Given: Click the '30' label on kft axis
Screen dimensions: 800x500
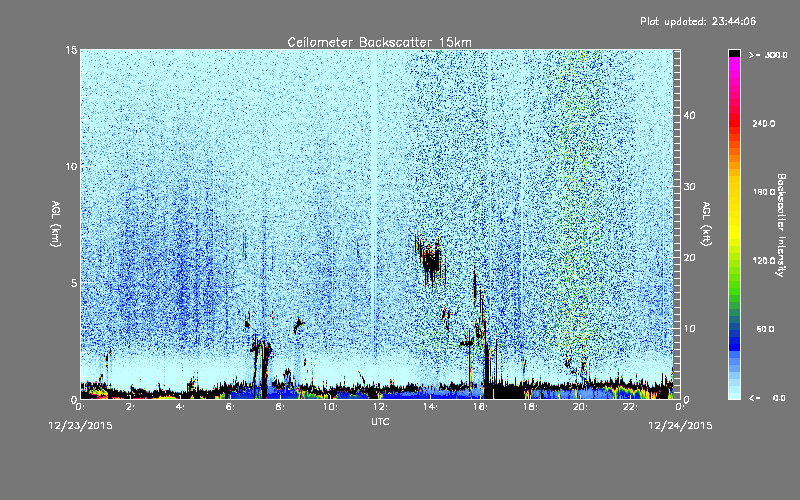Looking at the screenshot, I should point(689,187).
